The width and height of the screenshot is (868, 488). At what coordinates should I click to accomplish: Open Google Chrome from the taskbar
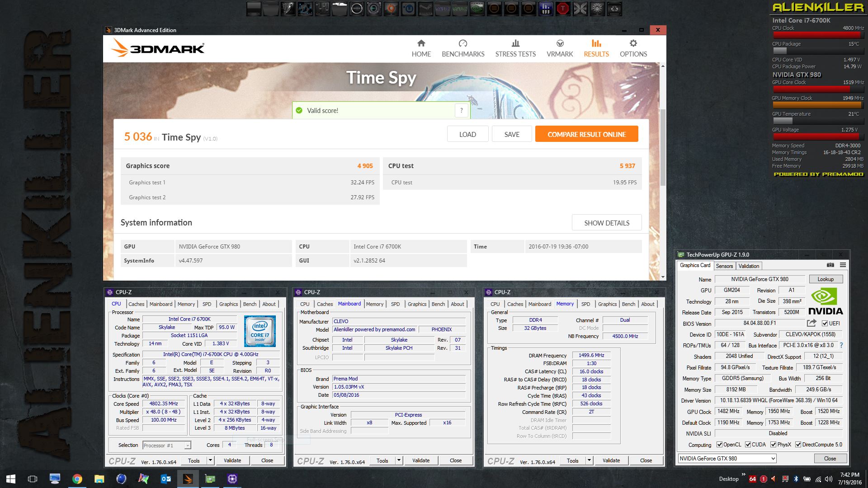(x=77, y=479)
